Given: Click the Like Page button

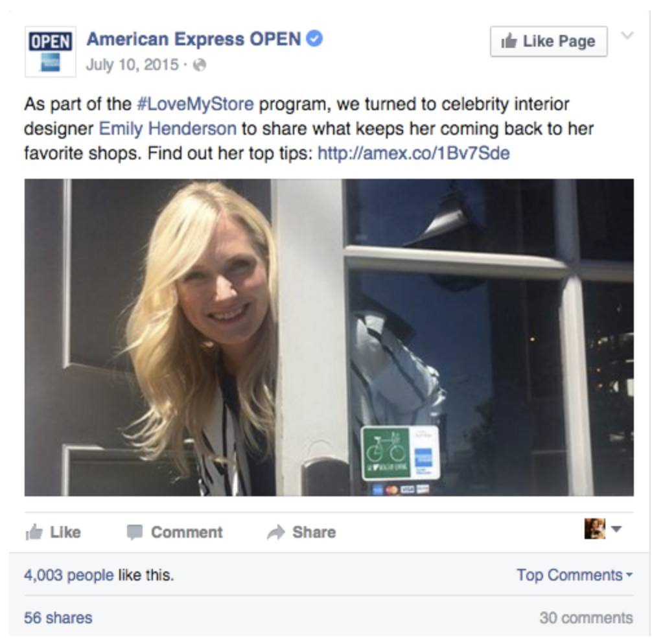Looking at the screenshot, I should coord(548,41).
